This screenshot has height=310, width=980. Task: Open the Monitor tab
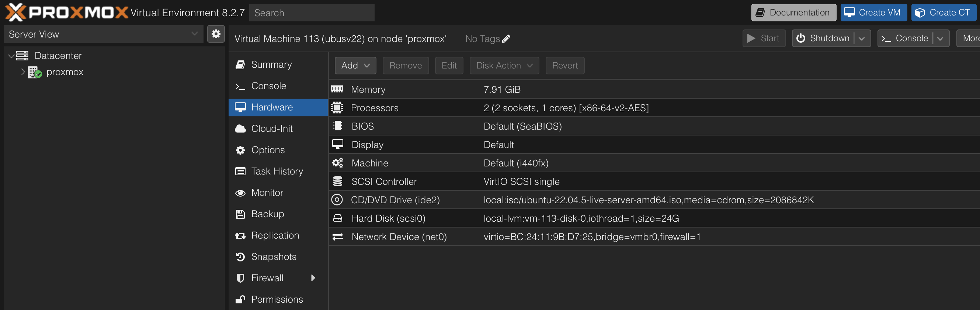[278, 193]
